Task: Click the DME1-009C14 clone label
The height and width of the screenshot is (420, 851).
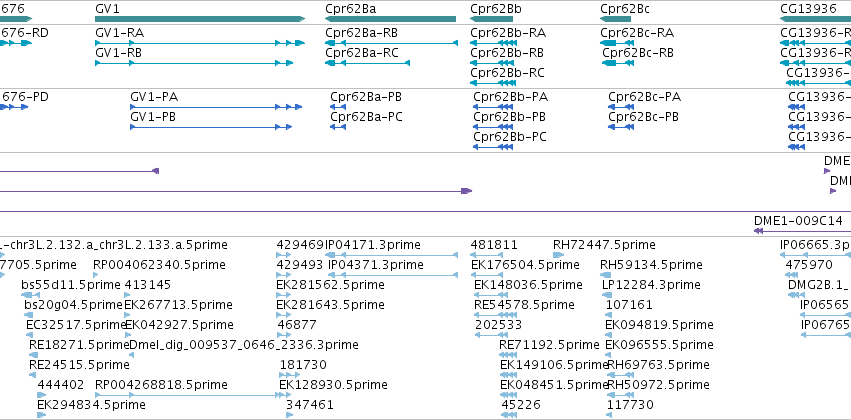Action: coord(798,221)
